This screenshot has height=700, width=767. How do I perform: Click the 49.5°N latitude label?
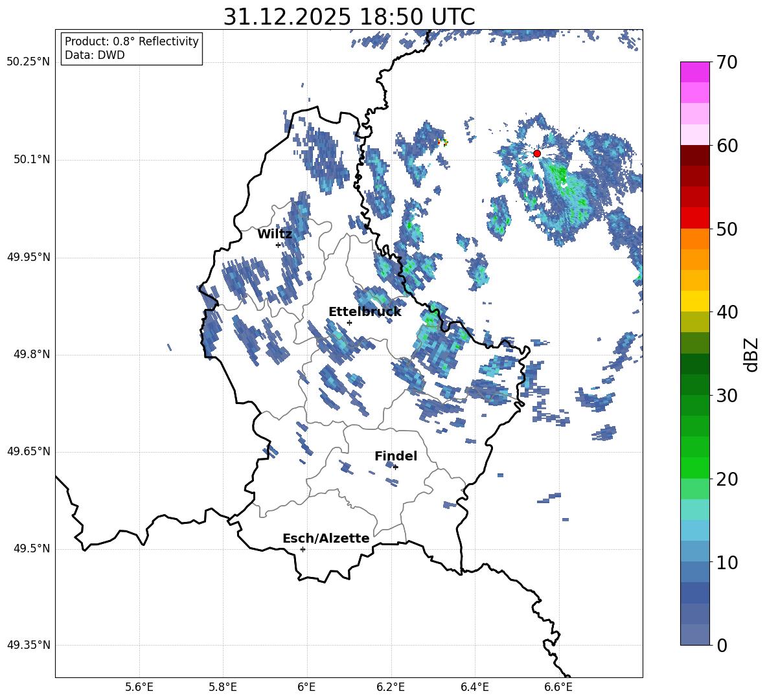point(31,548)
